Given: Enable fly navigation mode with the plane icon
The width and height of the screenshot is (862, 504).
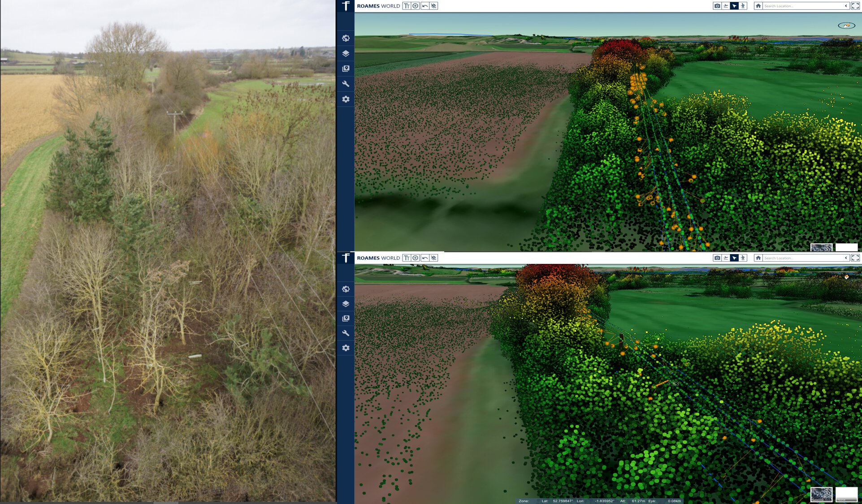Looking at the screenshot, I should click(x=726, y=6).
